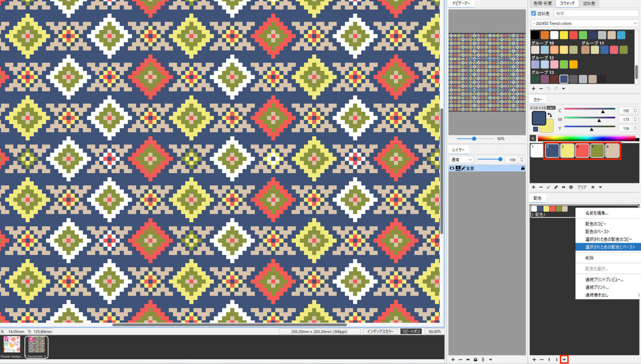Add a new layer with the plus icon
This screenshot has width=641, height=364.
pyautogui.click(x=453, y=360)
